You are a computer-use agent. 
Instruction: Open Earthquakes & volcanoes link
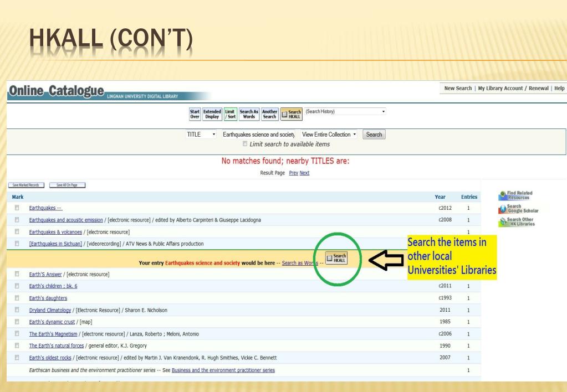click(55, 232)
